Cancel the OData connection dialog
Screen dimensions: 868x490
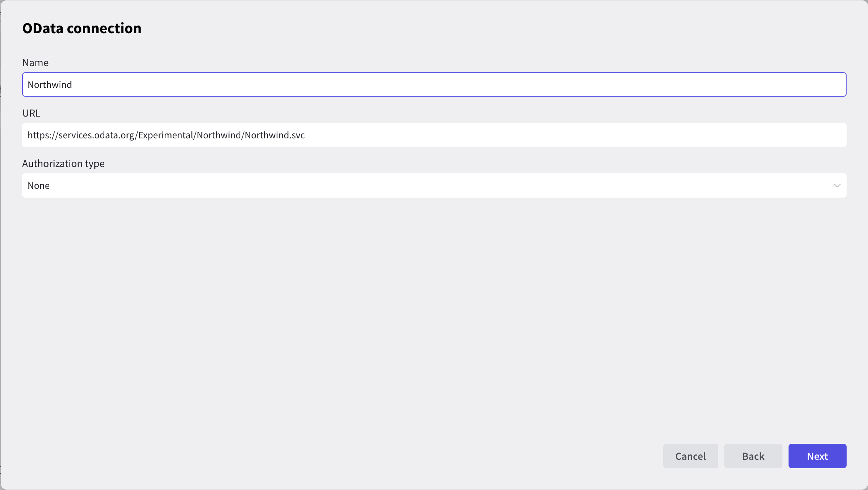(x=690, y=456)
